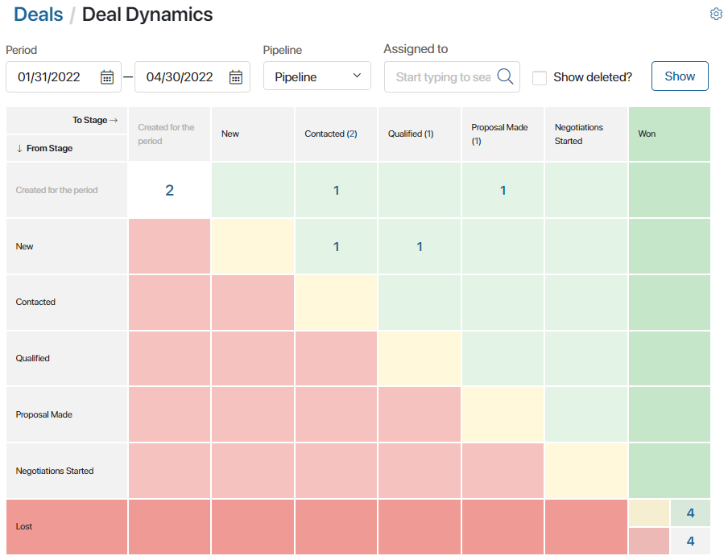Click the Pipeline dropdown chevron arrow

pyautogui.click(x=357, y=76)
